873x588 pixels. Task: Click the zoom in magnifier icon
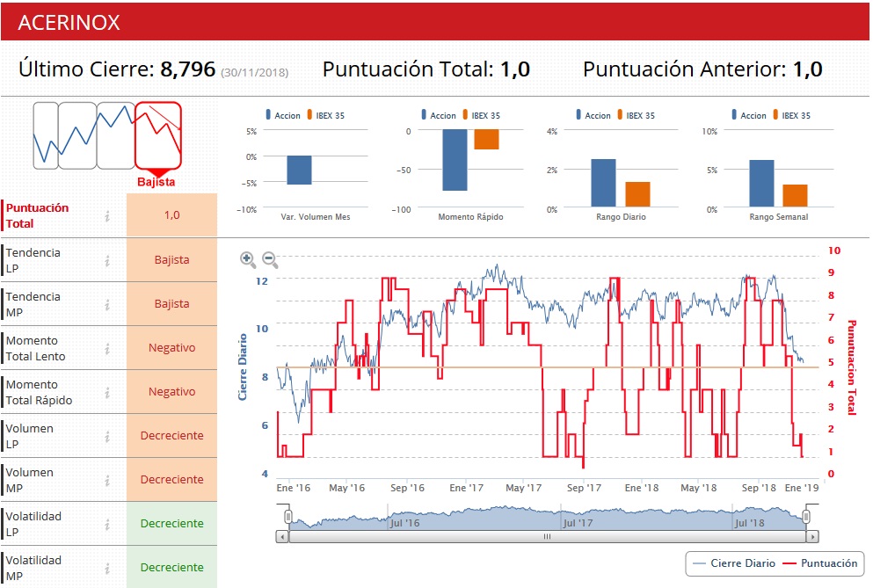tap(248, 259)
